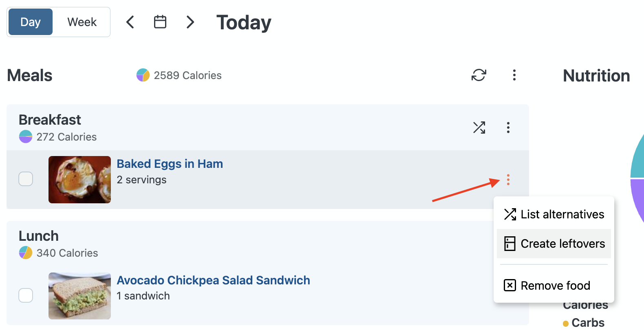The image size is (644, 330).
Task: Open the Meals three-dot options menu
Action: (x=514, y=75)
